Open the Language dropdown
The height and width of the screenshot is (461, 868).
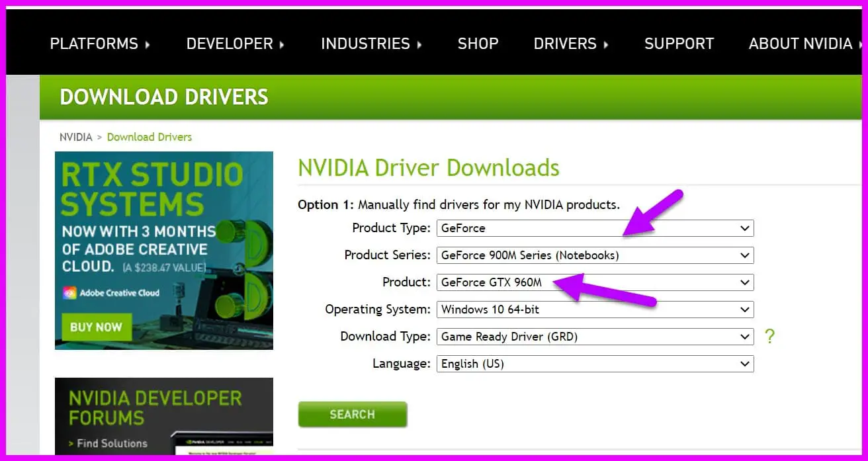click(x=595, y=364)
